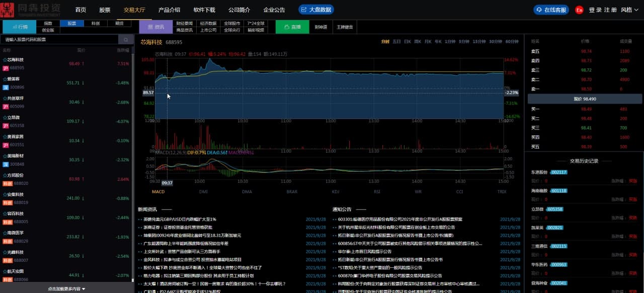Image resolution: width=644 pixels, height=293 pixels.
Task: Toggle the star beside 奥普家居
Action: click(x=5, y=136)
